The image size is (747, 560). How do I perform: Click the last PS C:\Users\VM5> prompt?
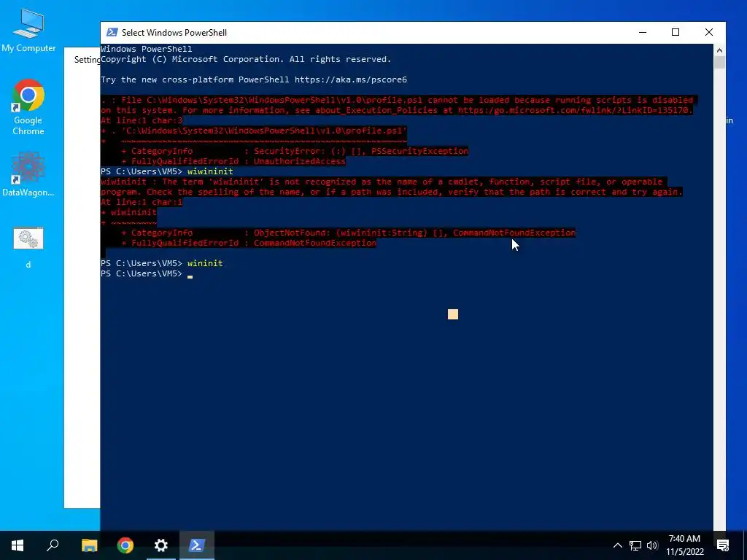click(x=142, y=273)
